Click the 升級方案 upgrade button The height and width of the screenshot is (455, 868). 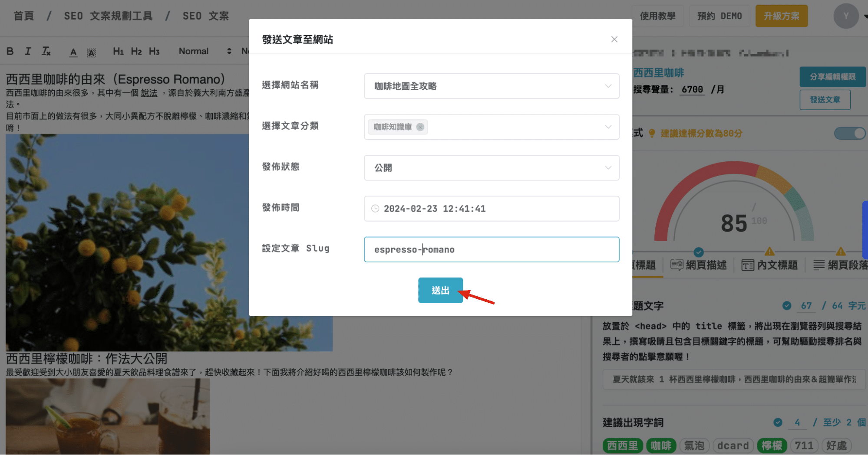(781, 16)
